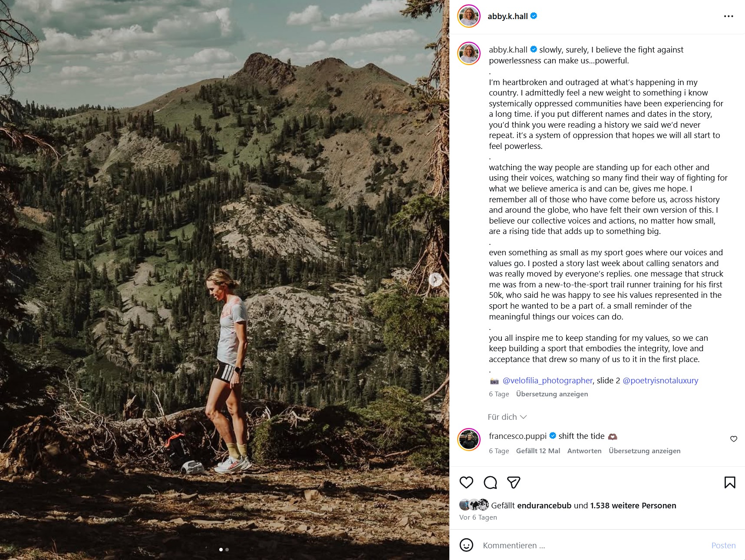Share the post with paper plane icon
Image resolution: width=745 pixels, height=560 pixels.
tap(514, 482)
